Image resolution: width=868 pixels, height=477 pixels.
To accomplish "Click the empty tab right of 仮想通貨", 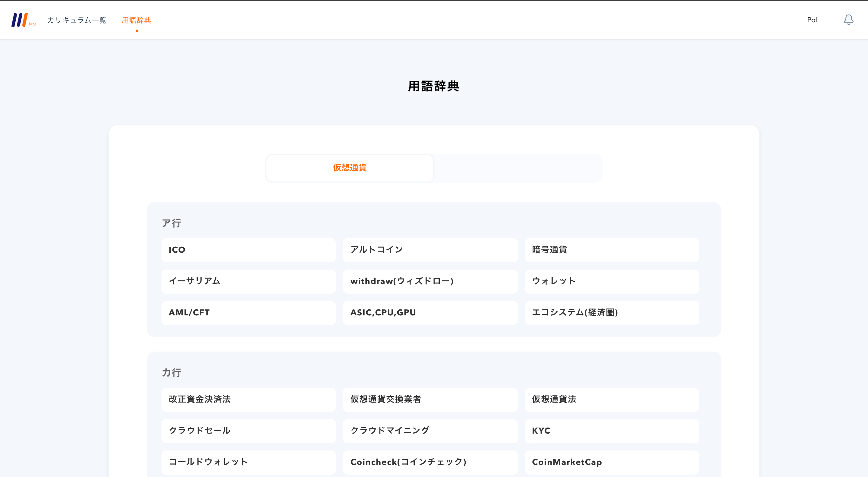I will click(517, 168).
